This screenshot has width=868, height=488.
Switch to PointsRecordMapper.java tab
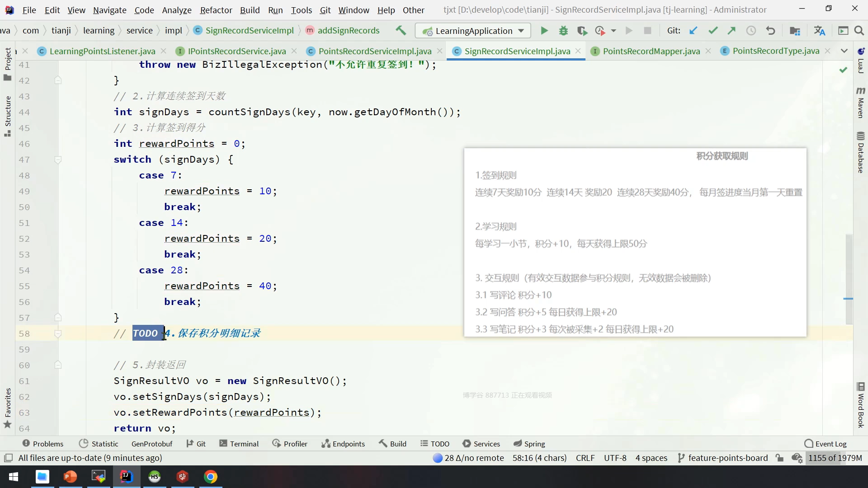(x=651, y=51)
